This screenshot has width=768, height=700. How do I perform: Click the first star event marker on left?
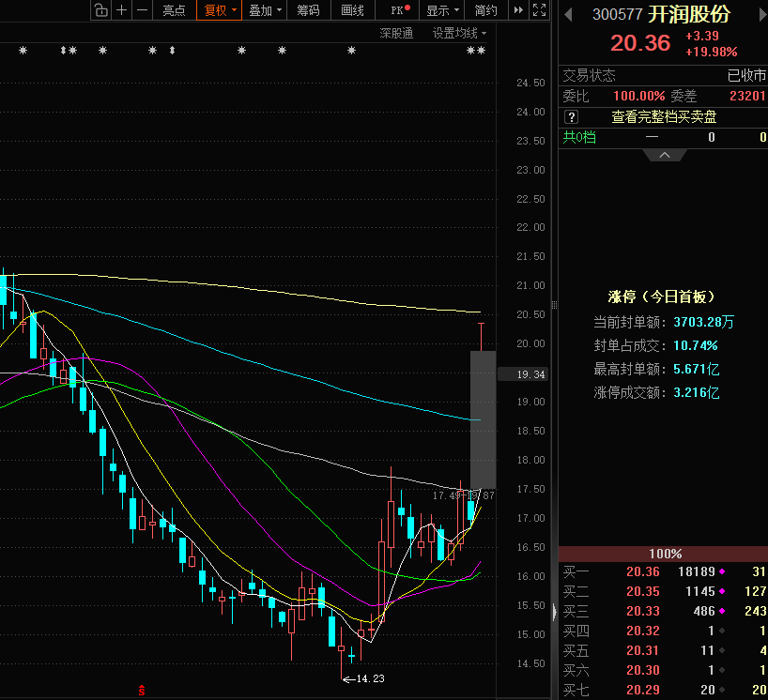click(x=23, y=50)
